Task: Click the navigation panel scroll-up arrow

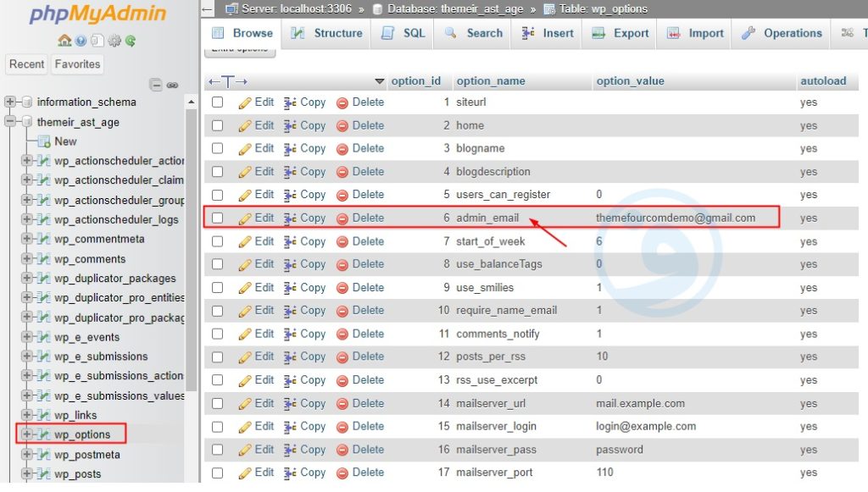Action: tap(191, 102)
